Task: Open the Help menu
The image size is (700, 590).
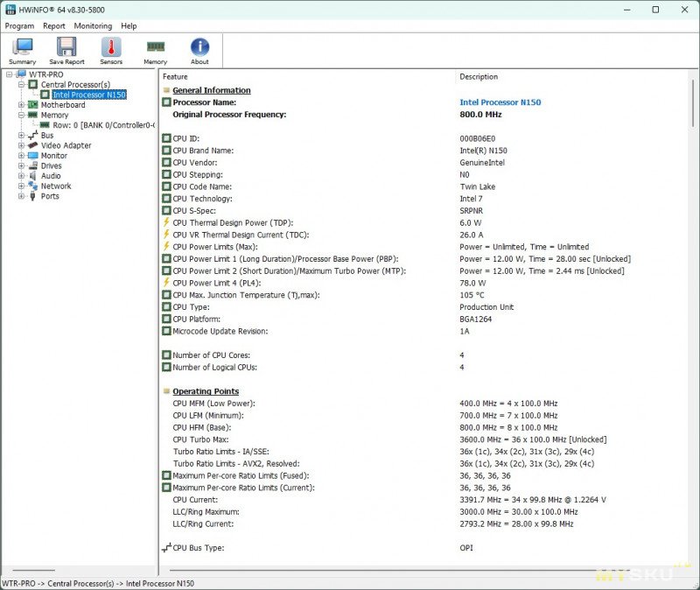Action: (x=129, y=26)
